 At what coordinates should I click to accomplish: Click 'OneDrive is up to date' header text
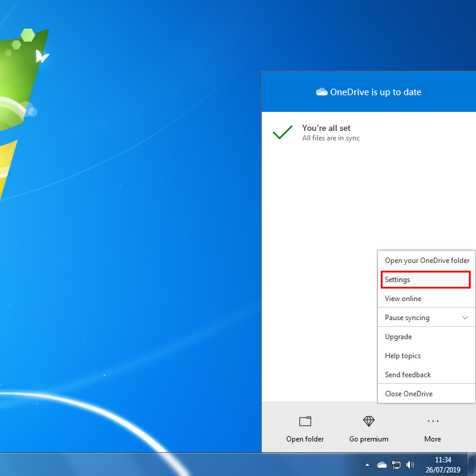click(375, 92)
